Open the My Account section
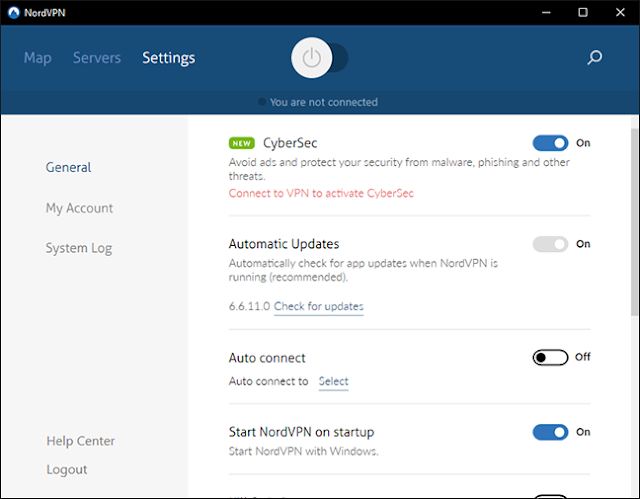 click(79, 208)
